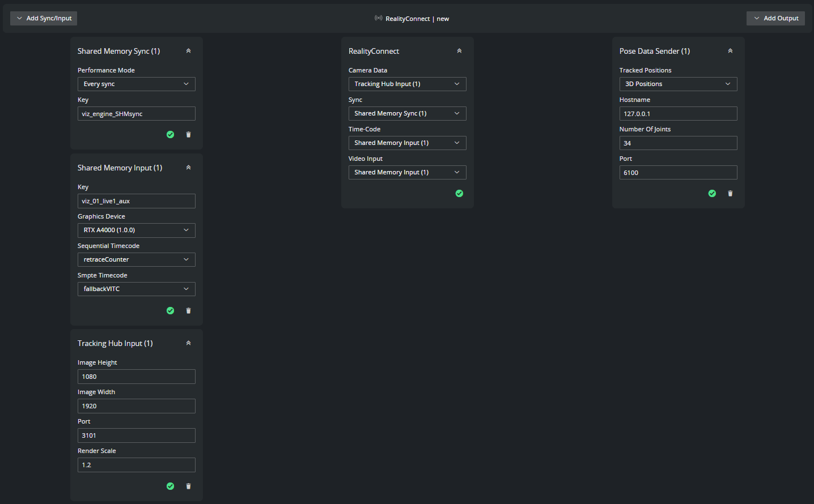The width and height of the screenshot is (814, 504).
Task: Edit the Image Height field
Action: click(137, 377)
